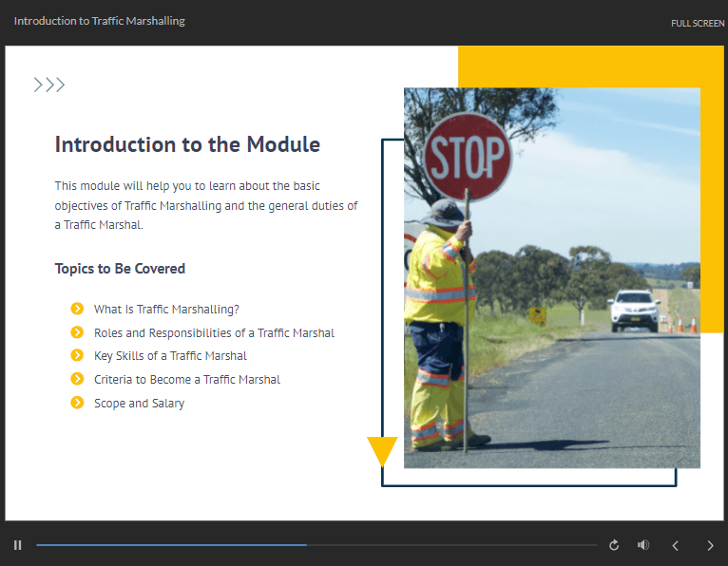Viewport: 728px width, 566px height.
Task: Click the triple chevron icon at top
Action: tap(49, 85)
